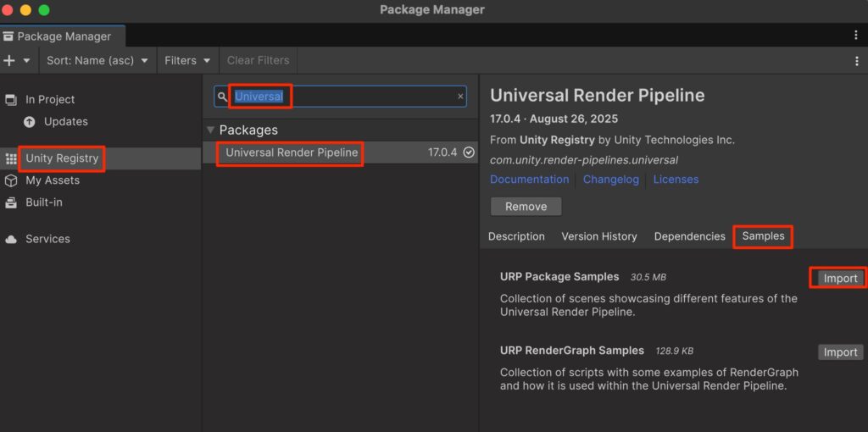
Task: Click the search field containing Universal
Action: pyautogui.click(x=341, y=97)
